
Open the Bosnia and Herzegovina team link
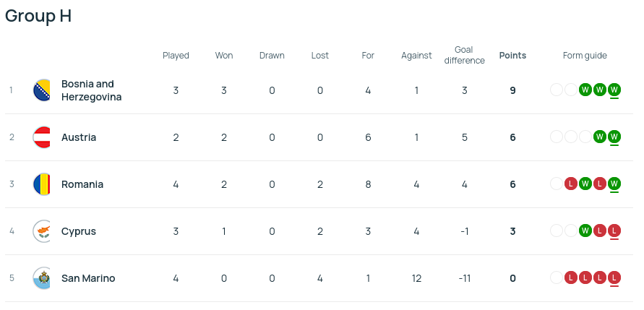pyautogui.click(x=92, y=90)
